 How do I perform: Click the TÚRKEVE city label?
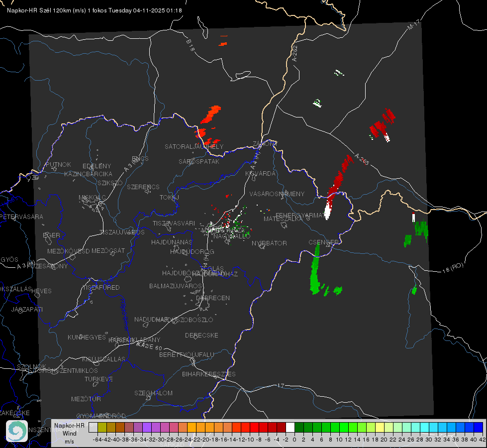point(99,379)
